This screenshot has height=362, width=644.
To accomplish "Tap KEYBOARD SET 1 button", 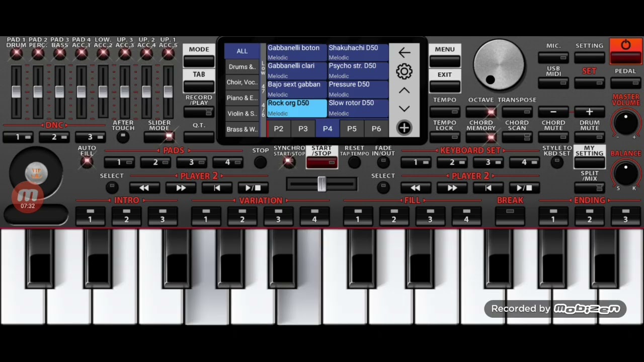I will point(416,162).
